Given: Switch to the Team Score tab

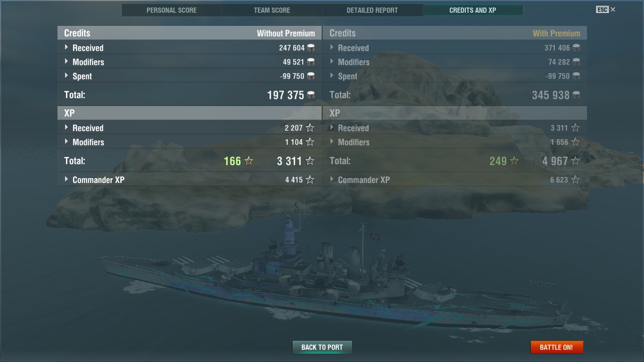Looking at the screenshot, I should click(272, 10).
